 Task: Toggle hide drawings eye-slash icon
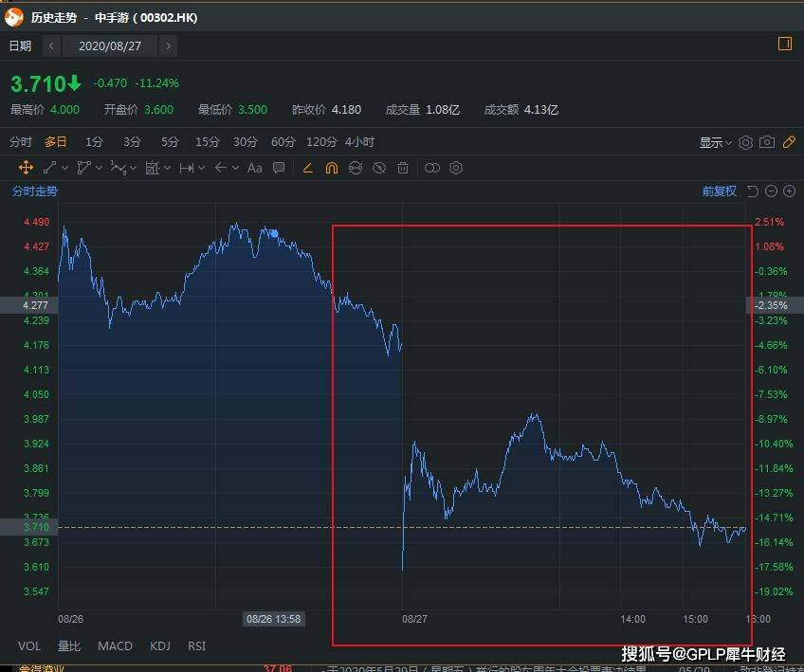[x=379, y=168]
